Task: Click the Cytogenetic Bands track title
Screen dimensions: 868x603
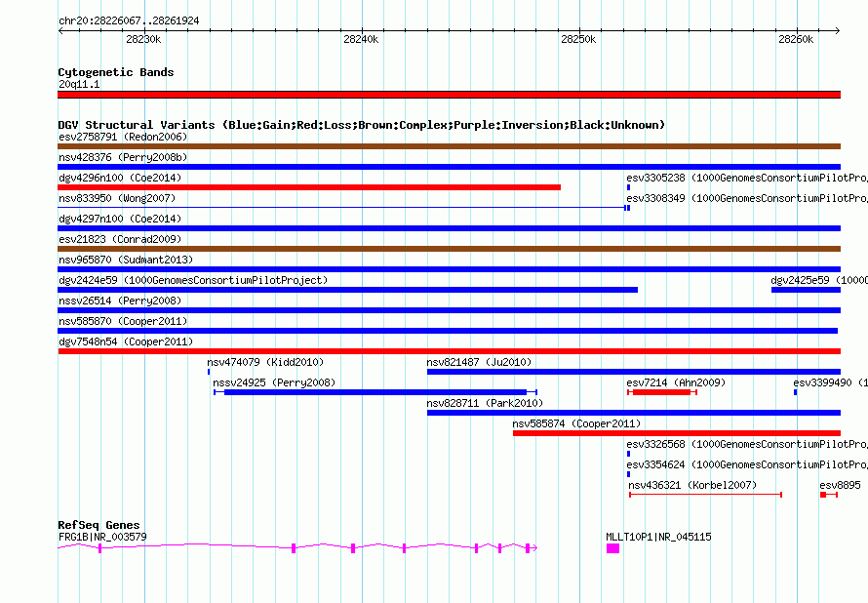Action: point(116,72)
